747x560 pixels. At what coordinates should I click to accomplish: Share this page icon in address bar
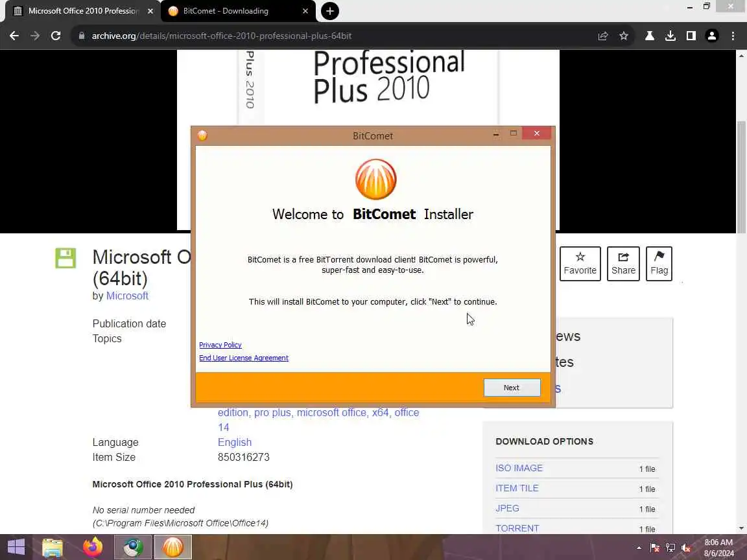coord(602,36)
